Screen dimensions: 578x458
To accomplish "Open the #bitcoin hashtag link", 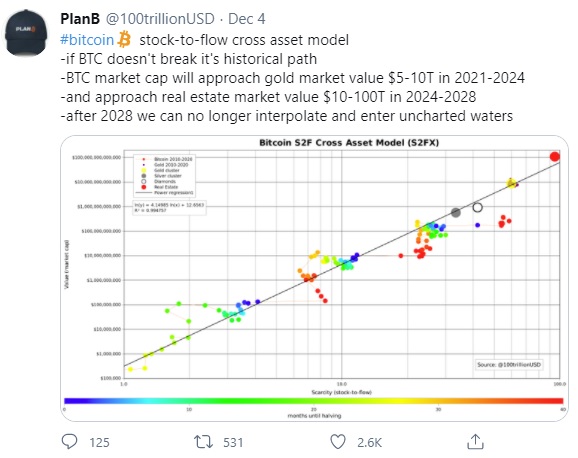I will tap(87, 40).
